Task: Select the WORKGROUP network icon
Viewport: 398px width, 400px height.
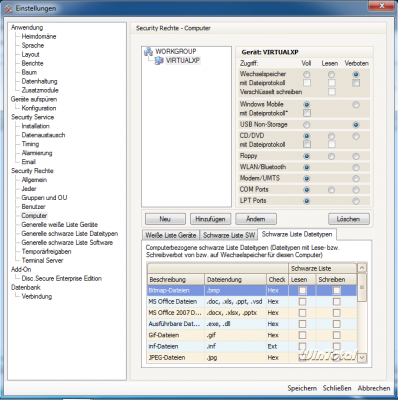Action: [149, 52]
